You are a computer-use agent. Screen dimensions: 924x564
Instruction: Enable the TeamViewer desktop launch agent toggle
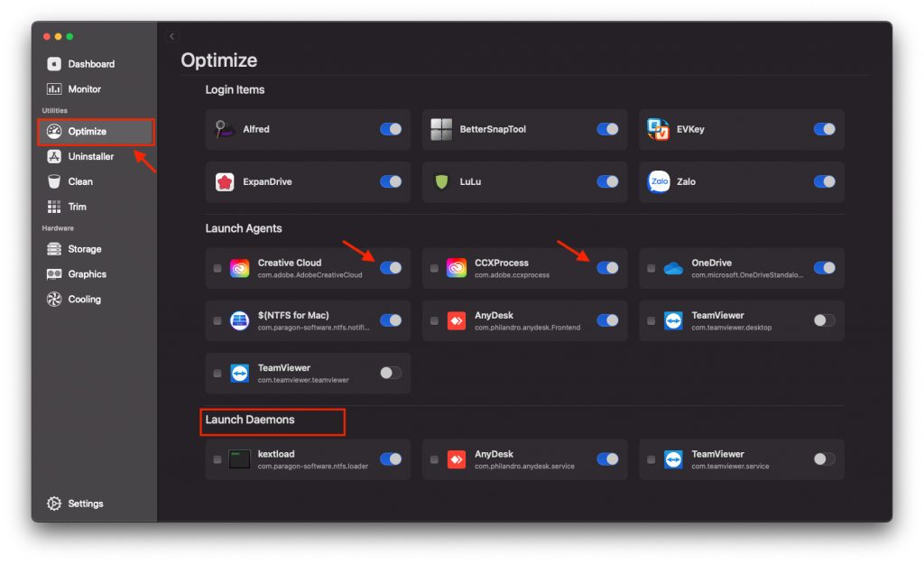click(824, 320)
